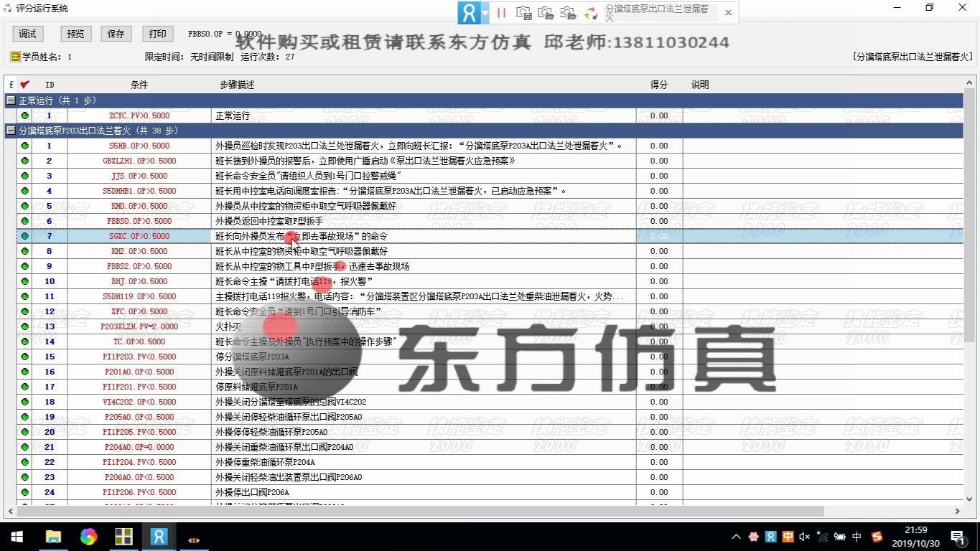This screenshot has height=551, width=980.
Task: Click the second camera folder icon
Action: tap(546, 13)
